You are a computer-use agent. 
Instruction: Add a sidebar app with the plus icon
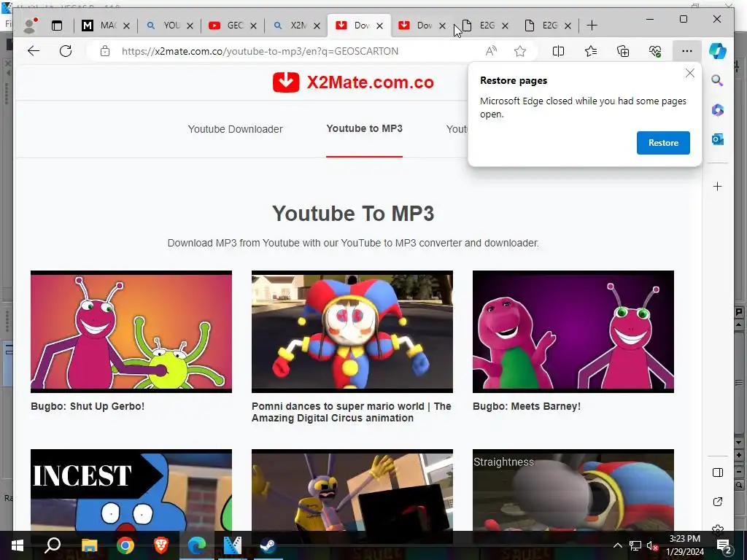(718, 186)
